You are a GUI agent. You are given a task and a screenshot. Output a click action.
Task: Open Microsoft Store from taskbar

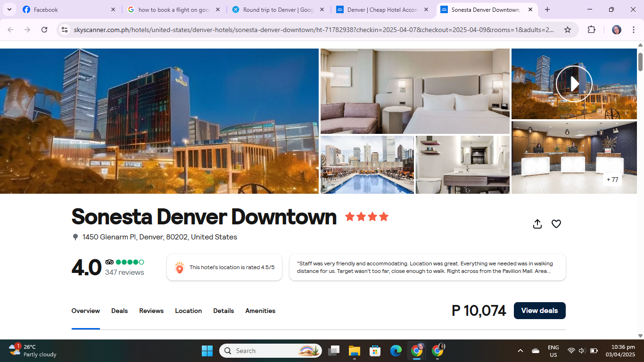pos(375,351)
